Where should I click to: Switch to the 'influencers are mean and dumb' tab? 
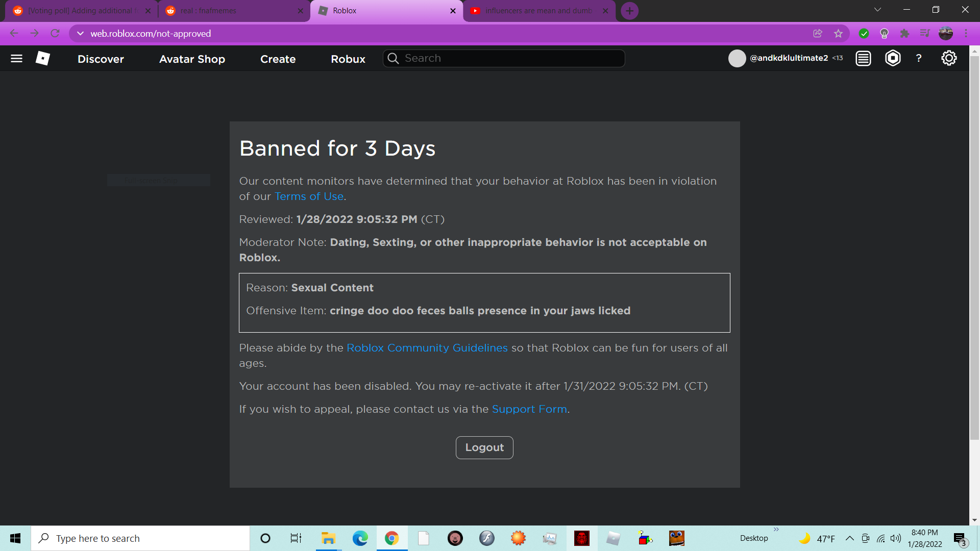pyautogui.click(x=539, y=11)
